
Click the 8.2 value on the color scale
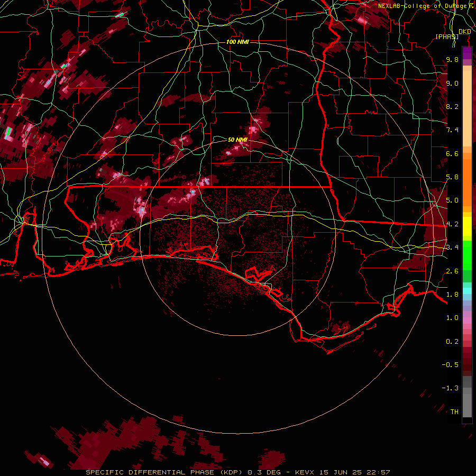(452, 106)
